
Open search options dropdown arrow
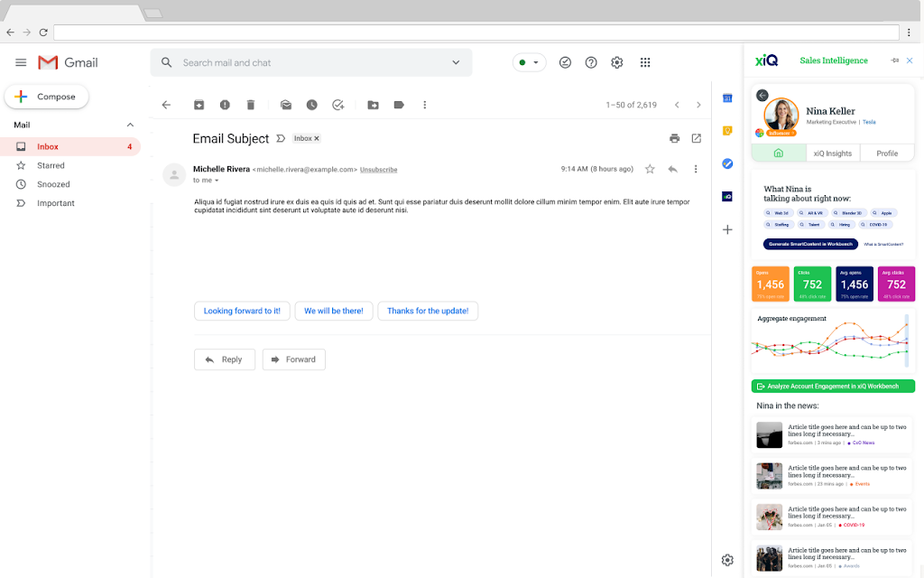(x=456, y=62)
